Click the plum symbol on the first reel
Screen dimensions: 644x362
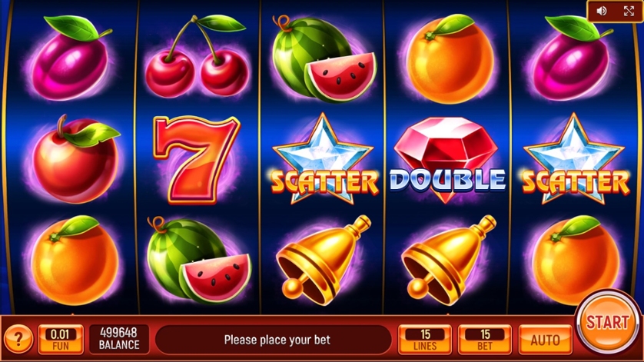click(71, 58)
